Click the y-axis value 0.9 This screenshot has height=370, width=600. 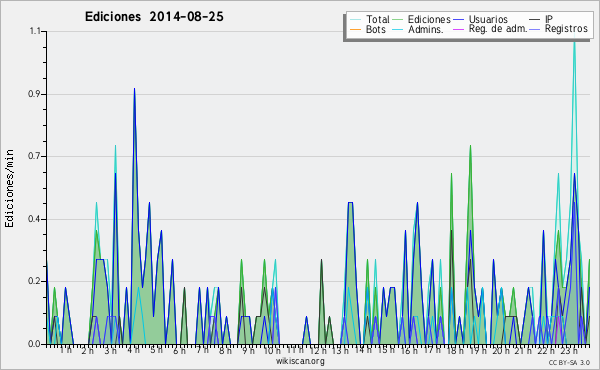[x=35, y=94]
